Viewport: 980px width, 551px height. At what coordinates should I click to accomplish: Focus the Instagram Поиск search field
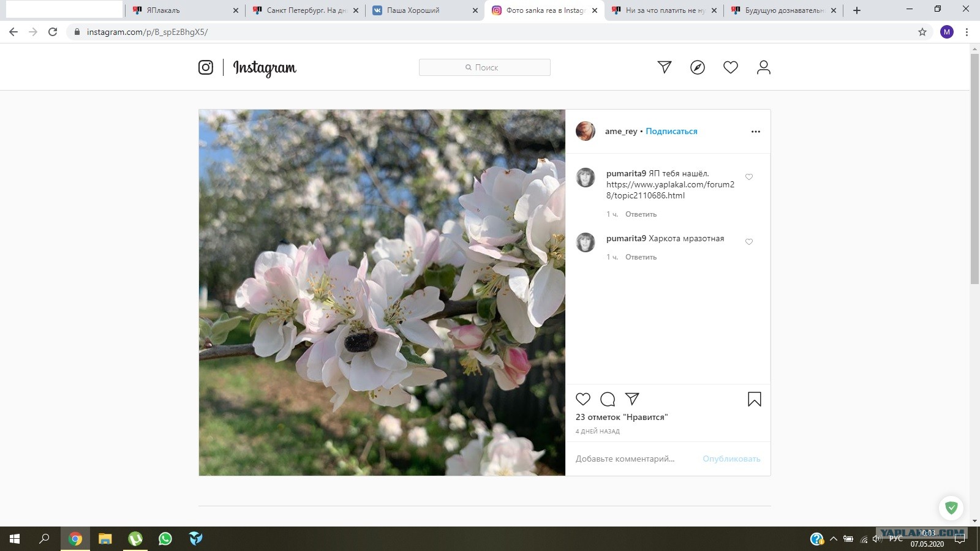pos(484,67)
